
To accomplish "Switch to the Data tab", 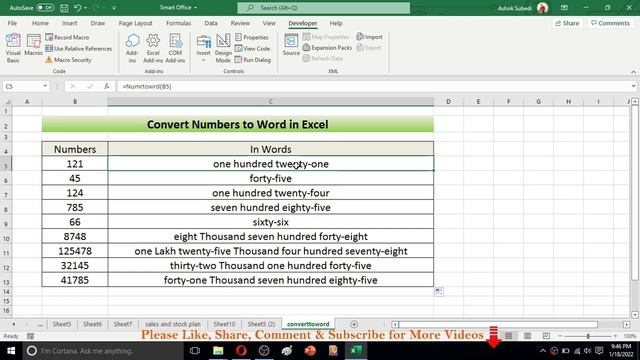I will pyautogui.click(x=211, y=23).
